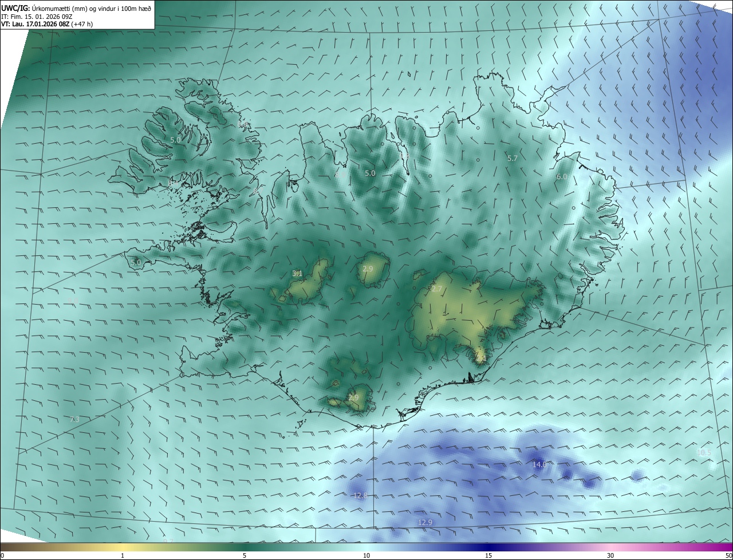Click the color scale tick label 0
733x560 pixels.
click(2, 555)
